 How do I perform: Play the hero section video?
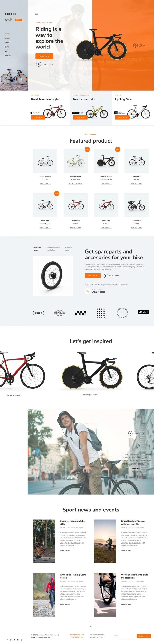pos(38,64)
